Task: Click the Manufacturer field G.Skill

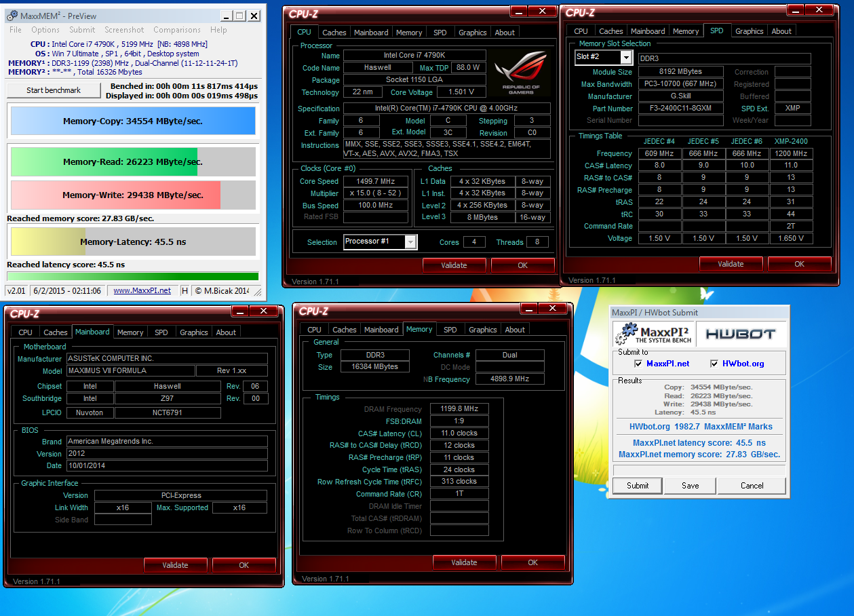Action: [x=681, y=96]
